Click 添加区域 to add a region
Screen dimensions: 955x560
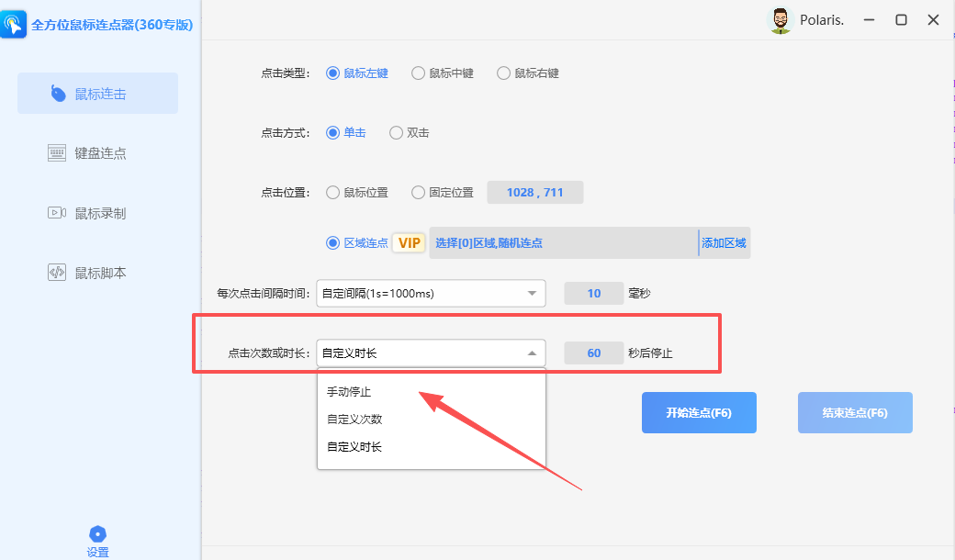point(725,242)
